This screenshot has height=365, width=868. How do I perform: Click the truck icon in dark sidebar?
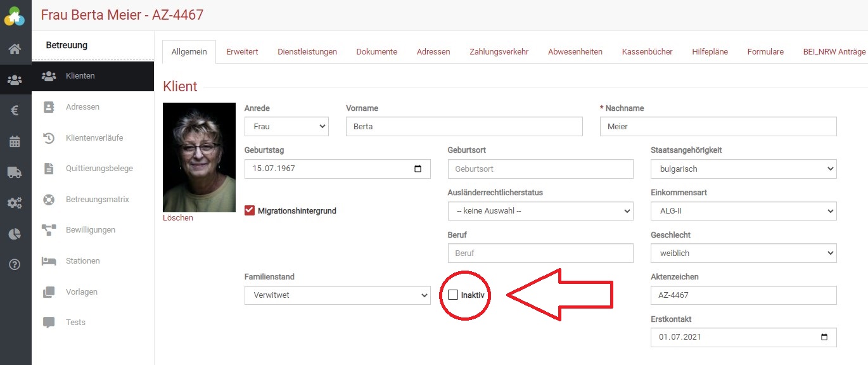[x=15, y=172]
